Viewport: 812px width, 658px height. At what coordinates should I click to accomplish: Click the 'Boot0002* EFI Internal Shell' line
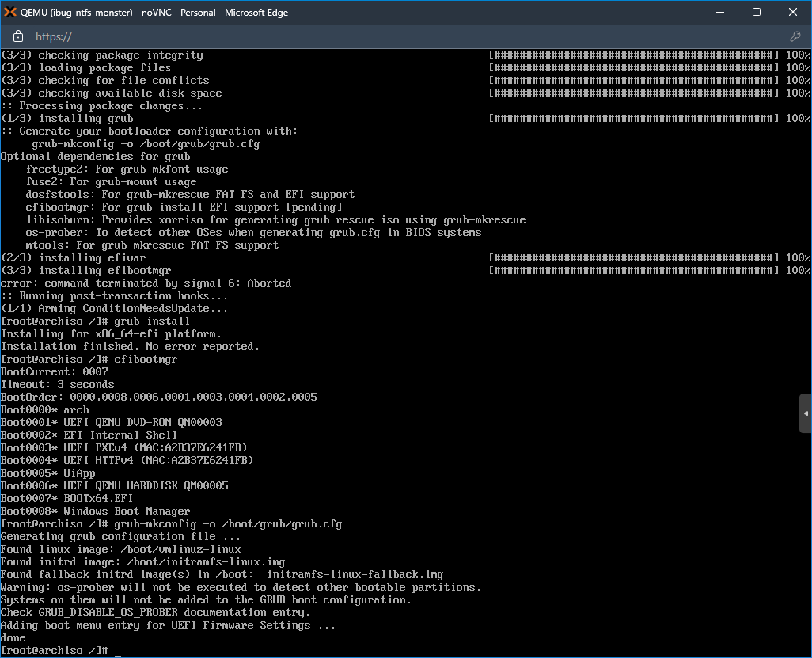[89, 435]
